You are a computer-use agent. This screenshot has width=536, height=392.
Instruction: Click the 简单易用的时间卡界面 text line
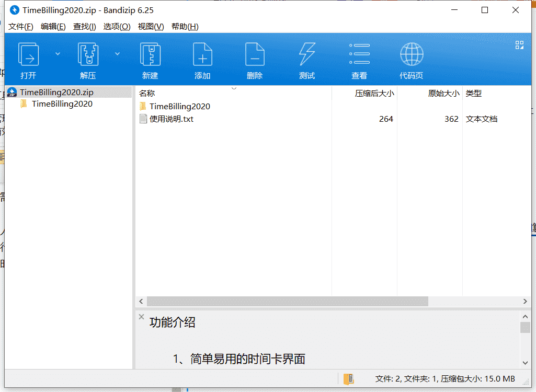(247, 359)
